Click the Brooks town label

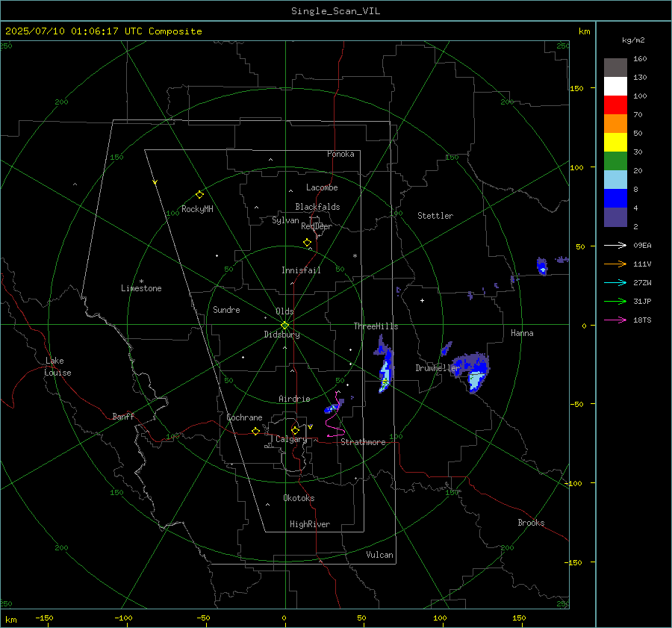click(531, 523)
